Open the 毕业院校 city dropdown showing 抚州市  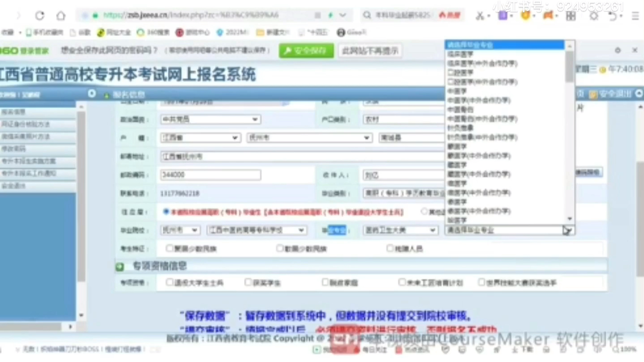[180, 230]
